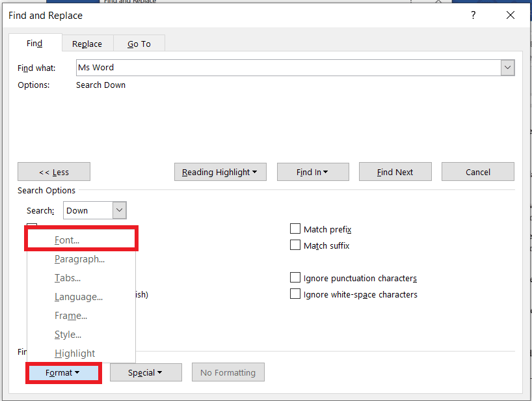Check Ignore punctuation characters
Image resolution: width=532 pixels, height=401 pixels.
pos(295,277)
